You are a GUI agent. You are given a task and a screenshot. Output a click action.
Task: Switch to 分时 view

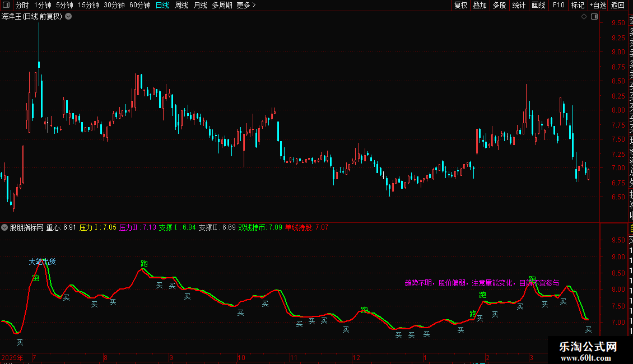pos(22,5)
